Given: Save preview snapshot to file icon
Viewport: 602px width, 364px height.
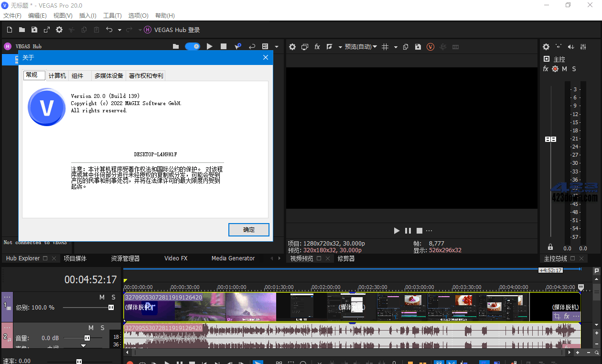Looking at the screenshot, I should [x=418, y=47].
